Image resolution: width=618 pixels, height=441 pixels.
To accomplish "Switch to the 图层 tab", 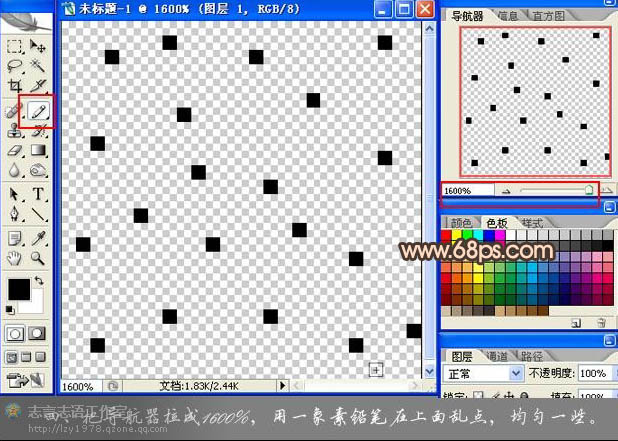I will point(462,357).
